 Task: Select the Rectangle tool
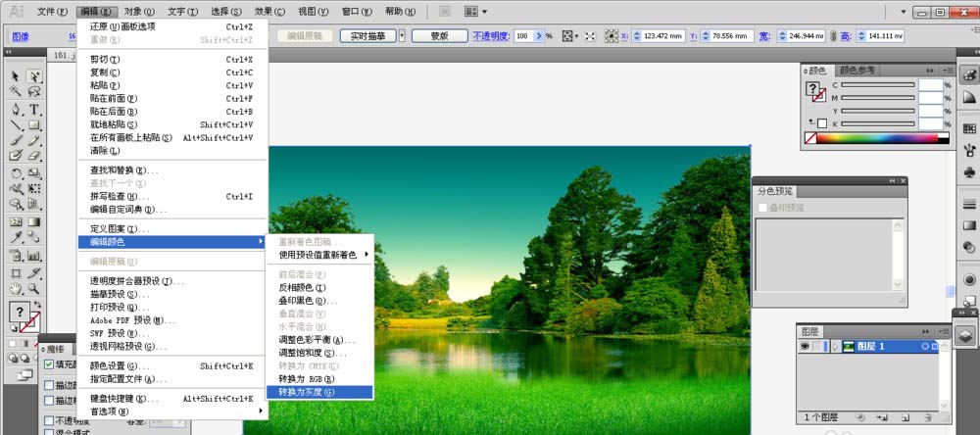pos(34,125)
